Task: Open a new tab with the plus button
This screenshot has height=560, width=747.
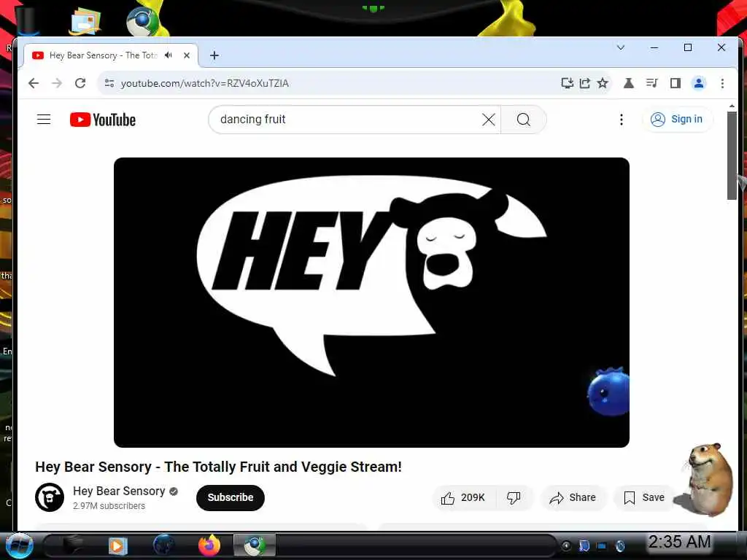Action: (214, 55)
